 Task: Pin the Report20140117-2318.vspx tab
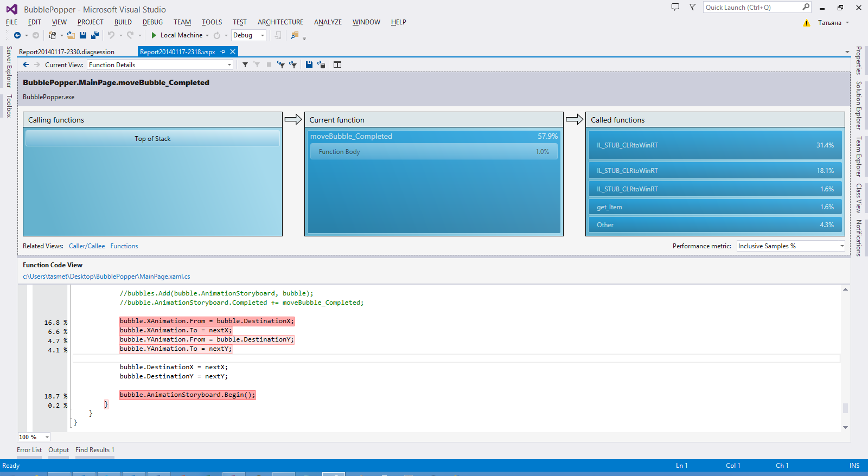[223, 52]
